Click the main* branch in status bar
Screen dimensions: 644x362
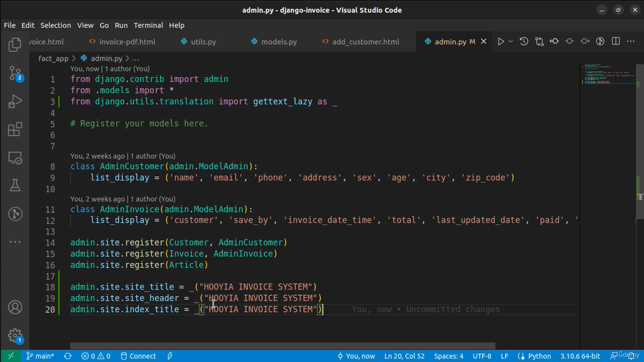coord(40,356)
